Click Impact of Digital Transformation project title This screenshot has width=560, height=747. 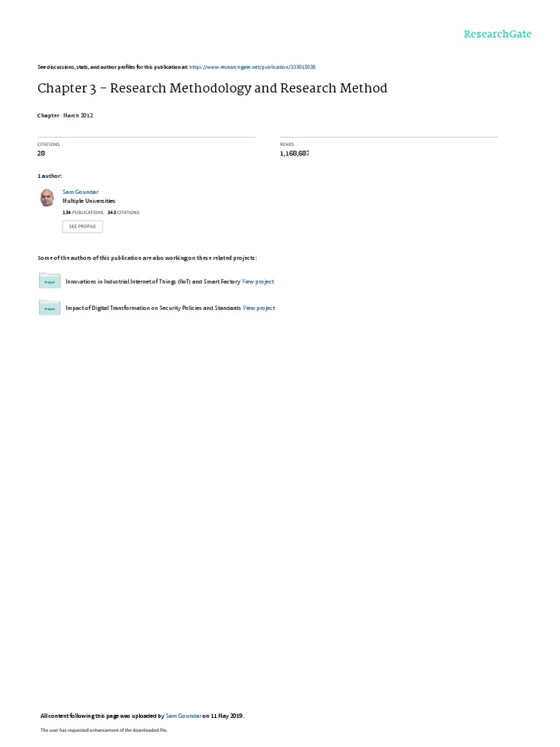153,309
